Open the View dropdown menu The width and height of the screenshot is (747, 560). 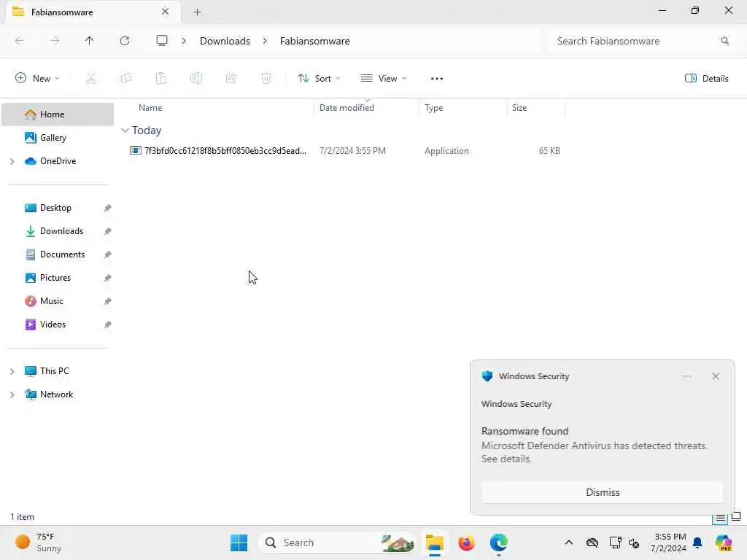point(384,78)
